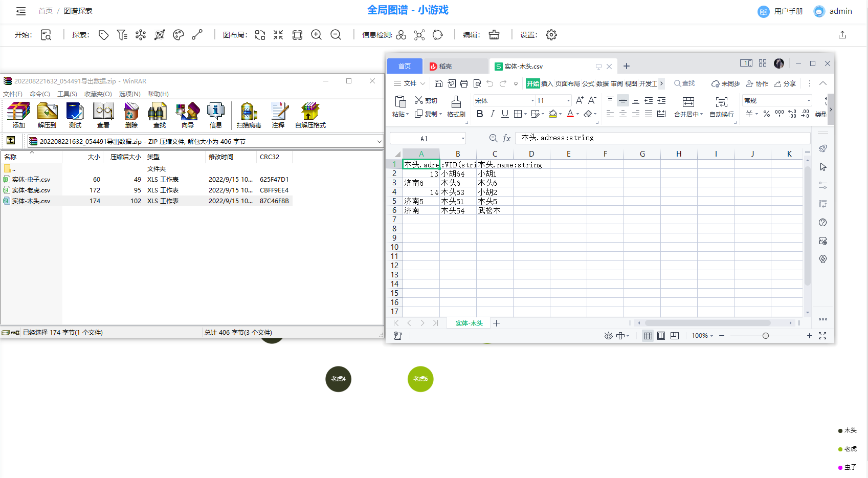Select the 实体-老虎.csv file in archive
Image resolution: width=868 pixels, height=478 pixels.
pyautogui.click(x=31, y=190)
